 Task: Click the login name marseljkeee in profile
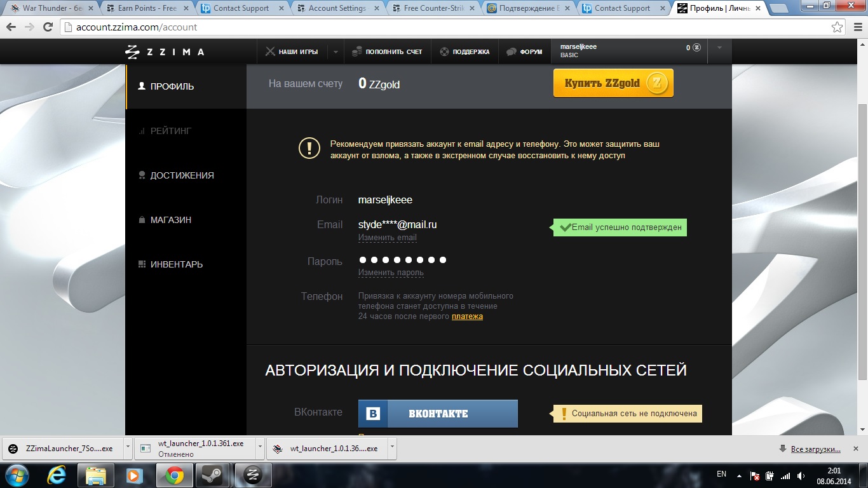pos(386,200)
